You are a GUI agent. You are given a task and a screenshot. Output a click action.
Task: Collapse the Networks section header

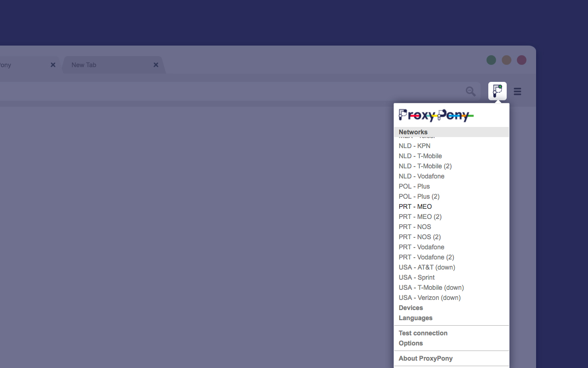(452, 132)
